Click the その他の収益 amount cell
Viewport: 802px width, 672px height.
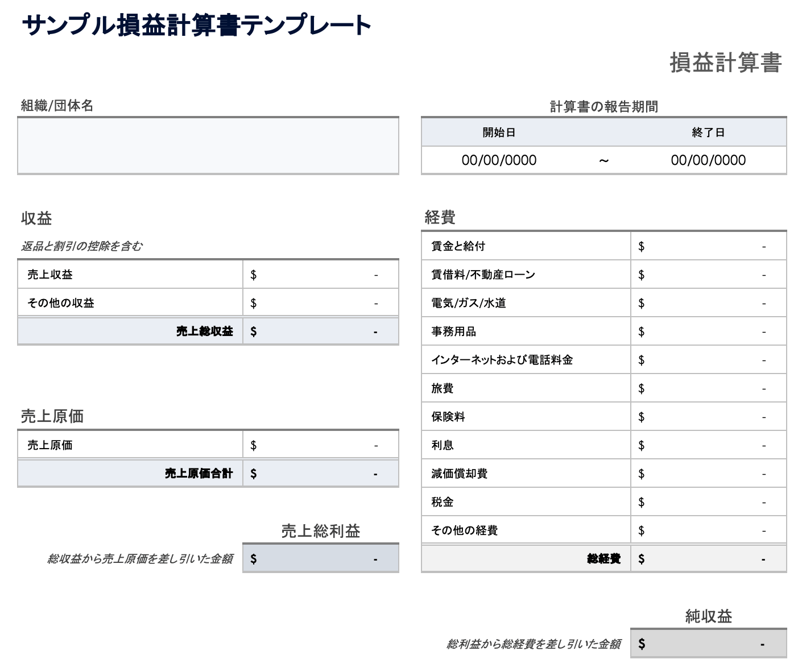coord(321,303)
